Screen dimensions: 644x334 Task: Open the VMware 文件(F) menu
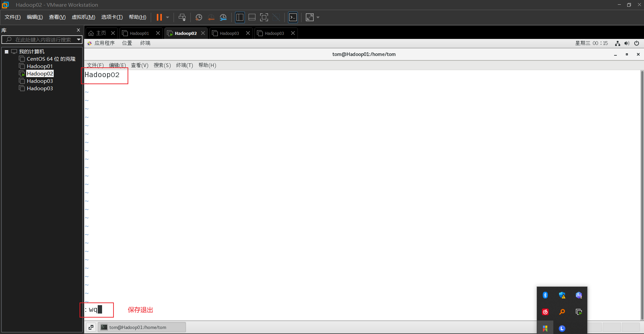pos(13,17)
